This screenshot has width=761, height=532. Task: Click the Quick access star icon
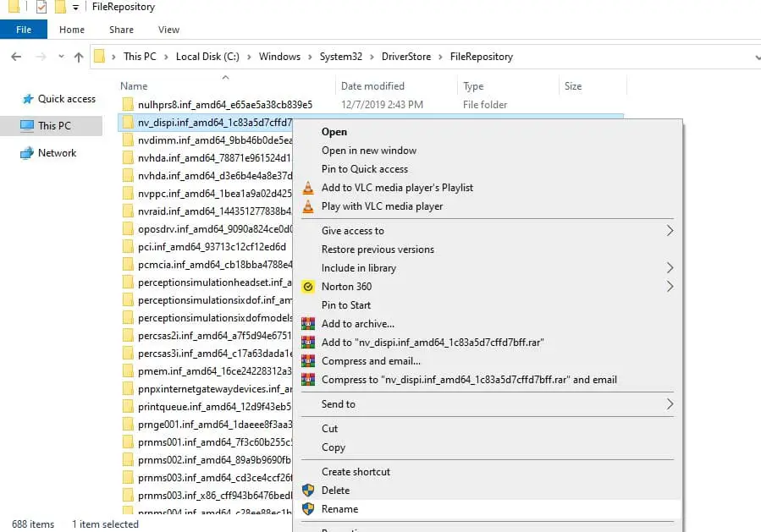point(27,99)
